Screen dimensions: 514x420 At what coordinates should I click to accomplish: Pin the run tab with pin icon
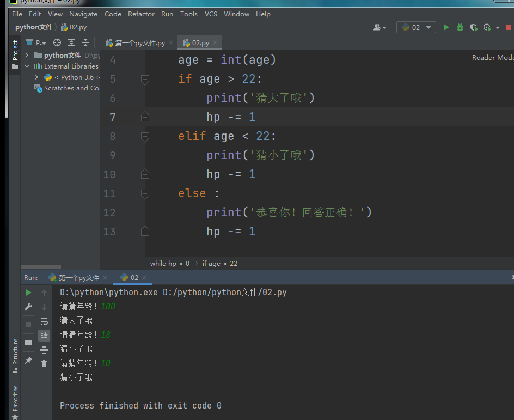[x=28, y=360]
